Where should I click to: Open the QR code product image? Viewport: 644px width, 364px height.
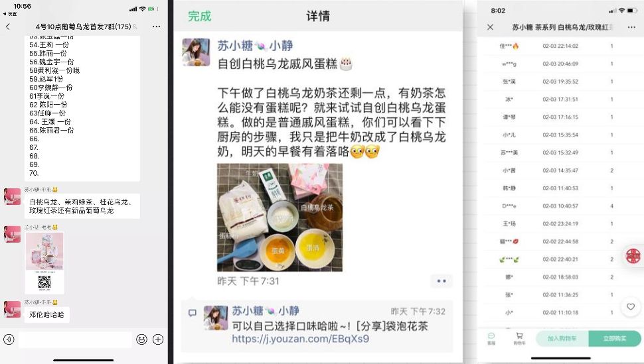pyautogui.click(x=44, y=263)
